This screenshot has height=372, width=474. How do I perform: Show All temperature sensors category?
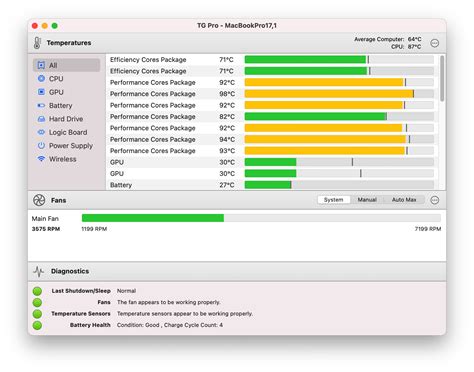(x=53, y=65)
